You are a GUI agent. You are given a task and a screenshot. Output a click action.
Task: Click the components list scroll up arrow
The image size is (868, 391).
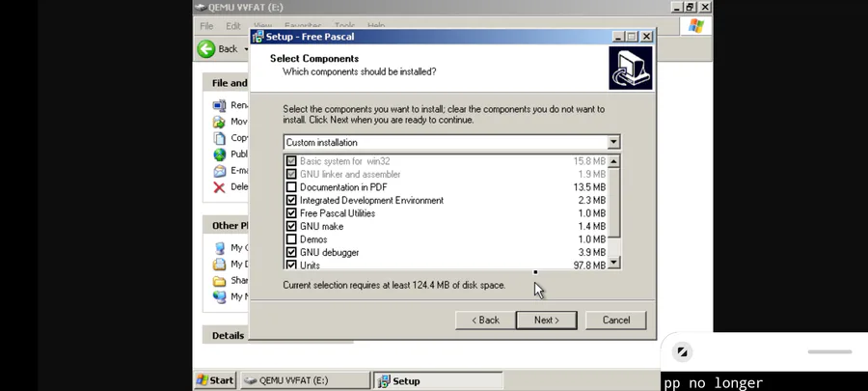click(x=613, y=162)
